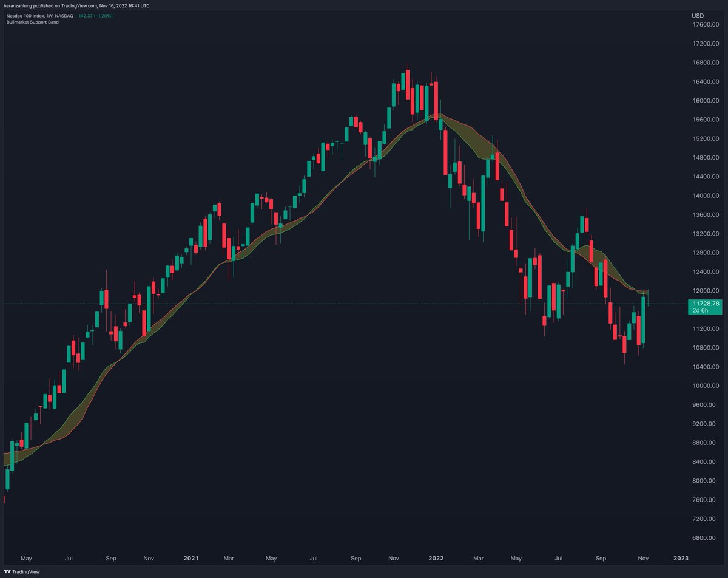Click the 11200.00 price axis label
This screenshot has width=728, height=578.
click(707, 329)
